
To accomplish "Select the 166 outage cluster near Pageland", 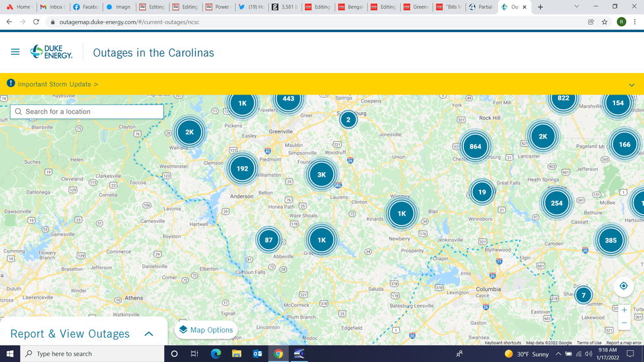I will pyautogui.click(x=624, y=144).
